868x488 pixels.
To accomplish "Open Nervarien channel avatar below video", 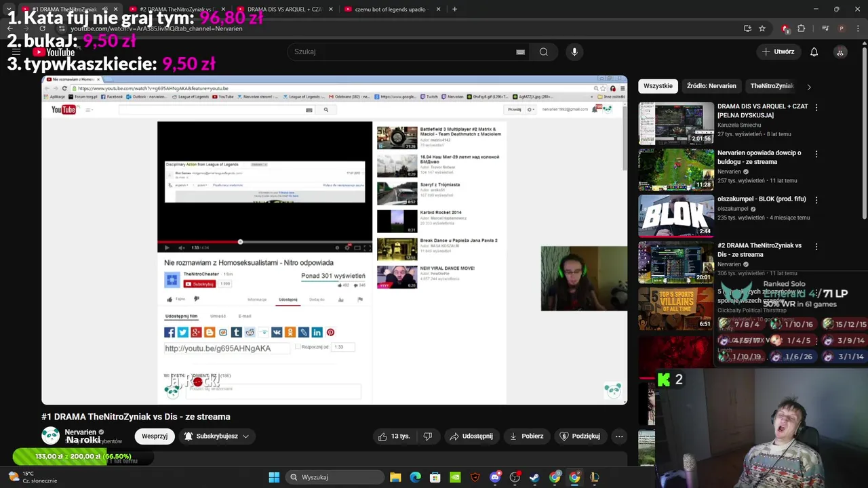I will pos(51,435).
